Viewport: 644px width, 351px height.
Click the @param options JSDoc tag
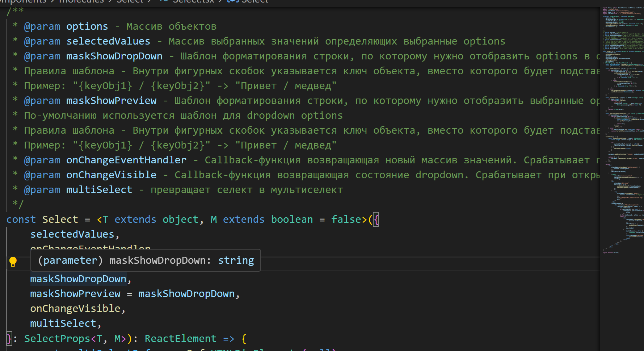click(42, 26)
